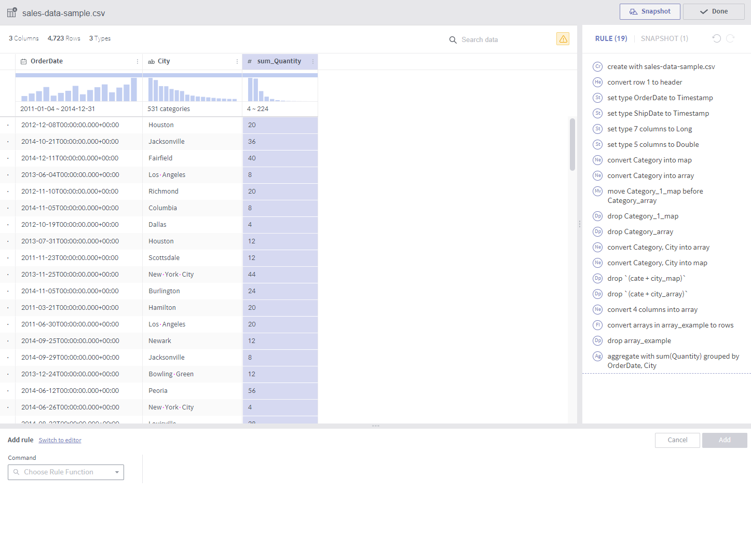Click the Dp icon for drop Category_1_map

(x=598, y=216)
